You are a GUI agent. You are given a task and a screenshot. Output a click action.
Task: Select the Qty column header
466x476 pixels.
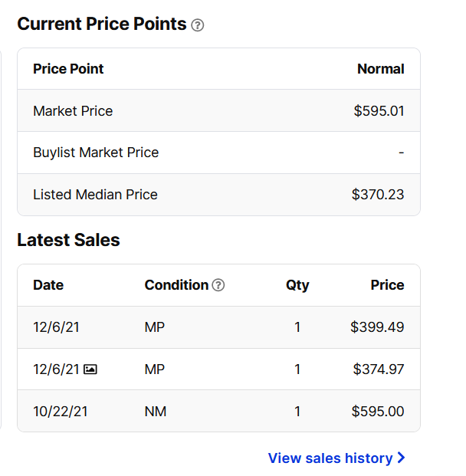point(297,285)
